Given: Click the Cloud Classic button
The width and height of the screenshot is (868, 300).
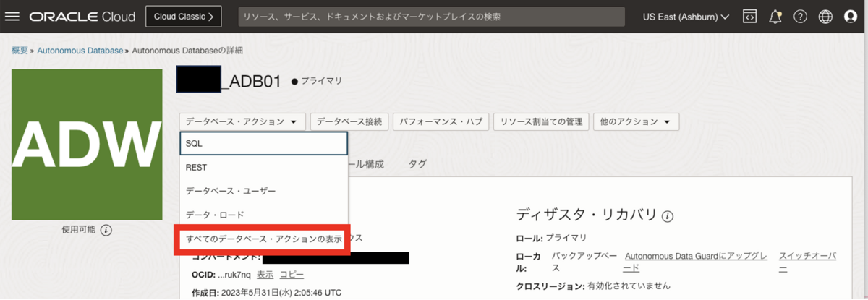Looking at the screenshot, I should coord(183,16).
